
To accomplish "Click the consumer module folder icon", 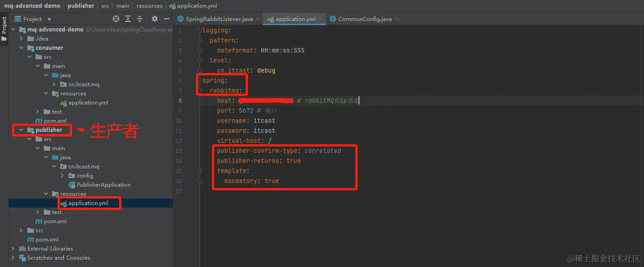I will click(x=31, y=47).
